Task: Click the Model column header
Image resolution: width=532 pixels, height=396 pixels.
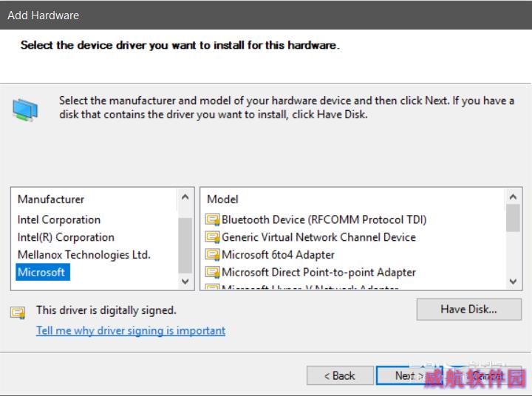Action: click(x=222, y=199)
